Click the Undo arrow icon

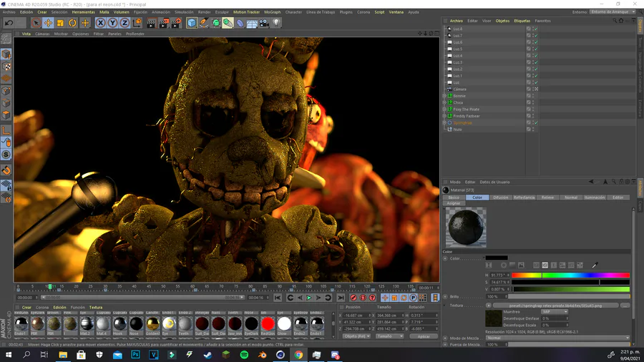(9, 23)
